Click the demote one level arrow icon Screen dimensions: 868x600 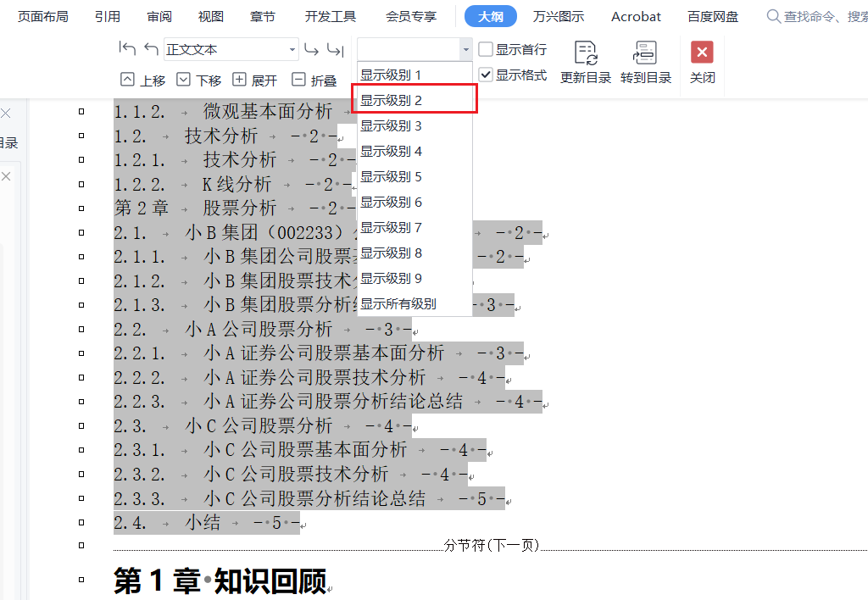click(311, 49)
